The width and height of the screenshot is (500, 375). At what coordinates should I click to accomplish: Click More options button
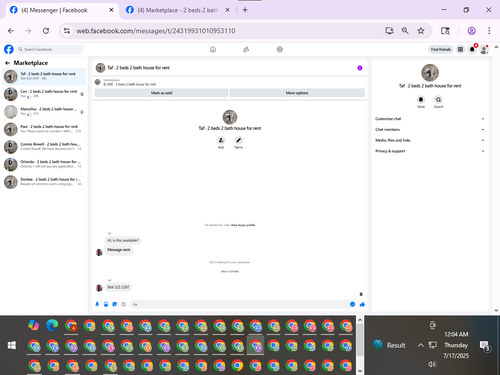297,93
